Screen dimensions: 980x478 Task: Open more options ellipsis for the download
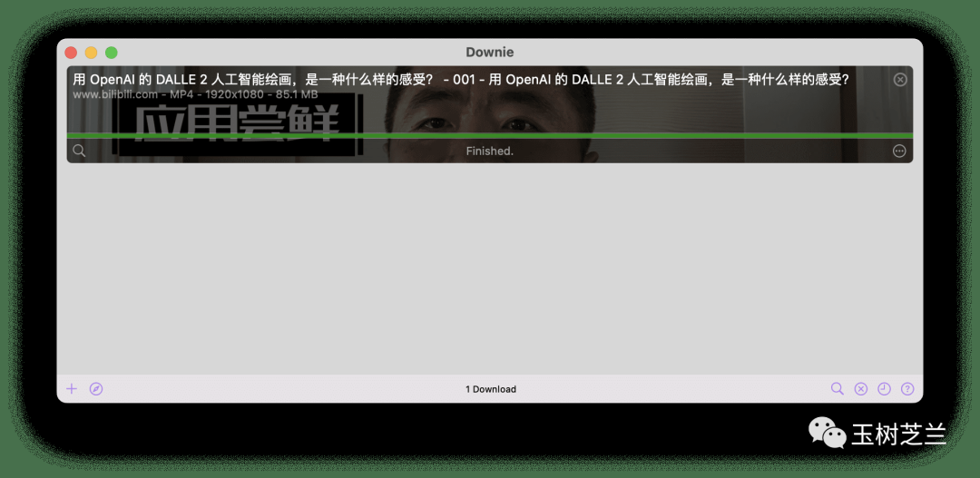pyautogui.click(x=899, y=151)
